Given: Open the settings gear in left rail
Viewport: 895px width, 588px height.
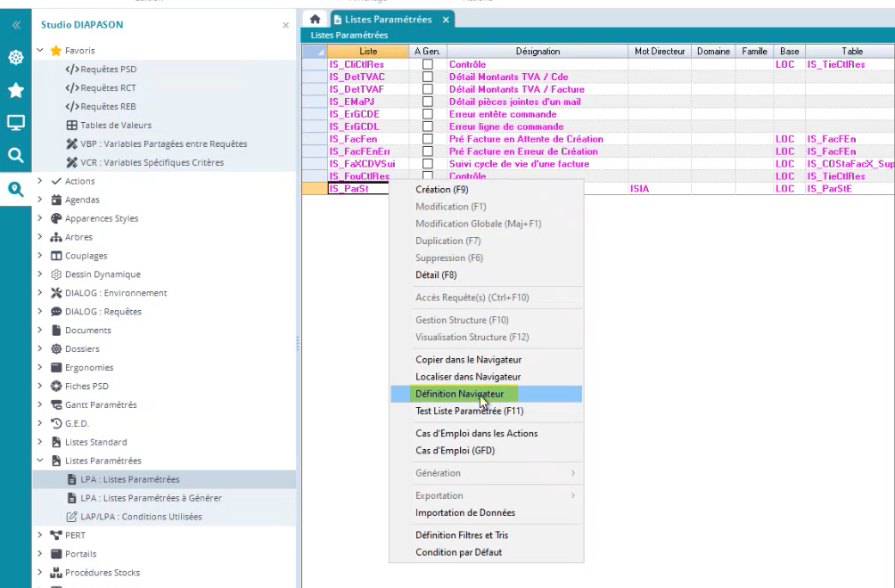Looking at the screenshot, I should coord(15,58).
